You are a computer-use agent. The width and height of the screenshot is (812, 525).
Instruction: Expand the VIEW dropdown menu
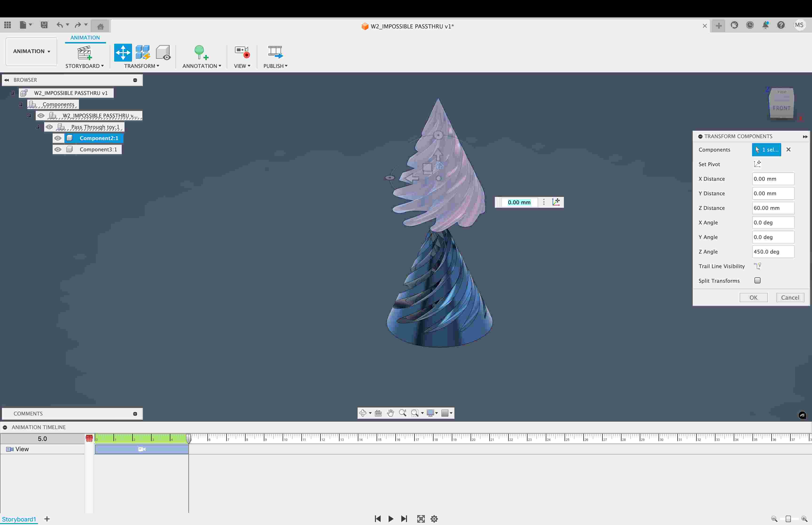(x=242, y=66)
